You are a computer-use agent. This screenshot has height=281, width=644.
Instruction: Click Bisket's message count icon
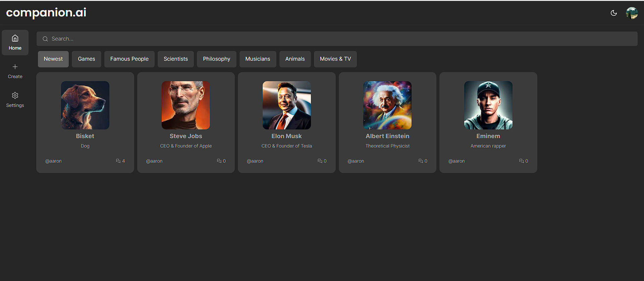118,161
